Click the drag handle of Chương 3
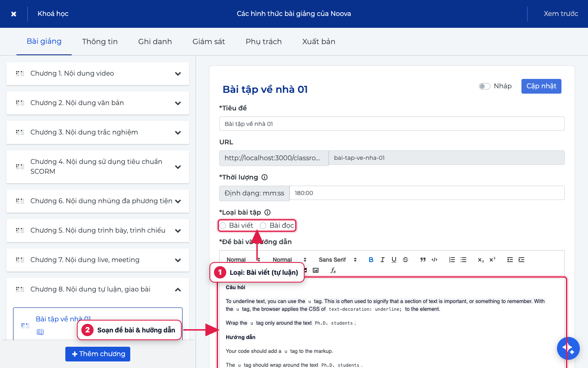 [20, 132]
